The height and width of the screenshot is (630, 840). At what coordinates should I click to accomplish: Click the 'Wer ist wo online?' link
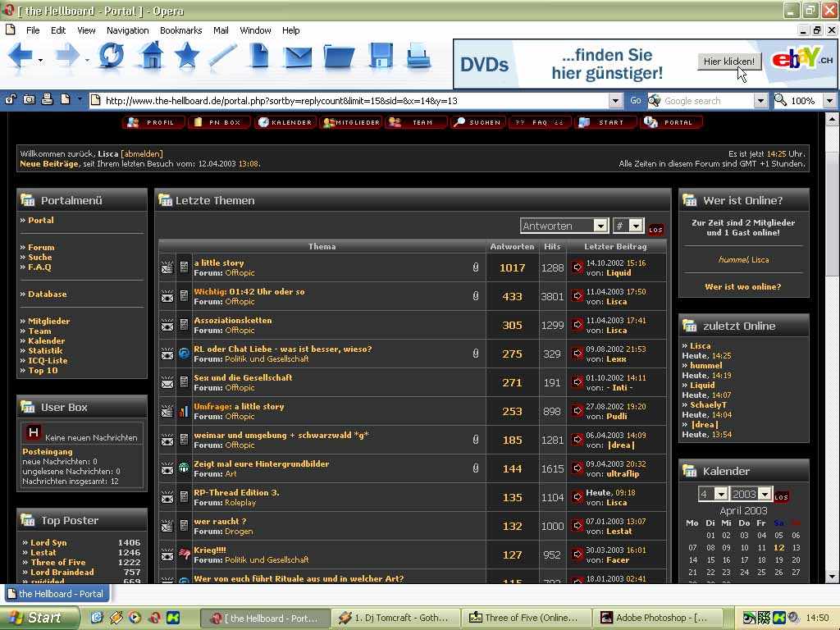742,287
